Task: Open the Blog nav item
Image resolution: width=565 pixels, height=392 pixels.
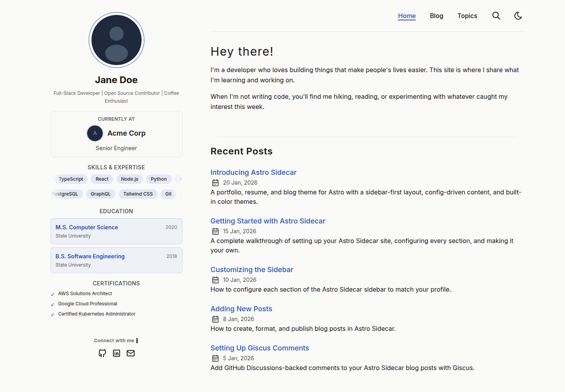Action: click(437, 16)
